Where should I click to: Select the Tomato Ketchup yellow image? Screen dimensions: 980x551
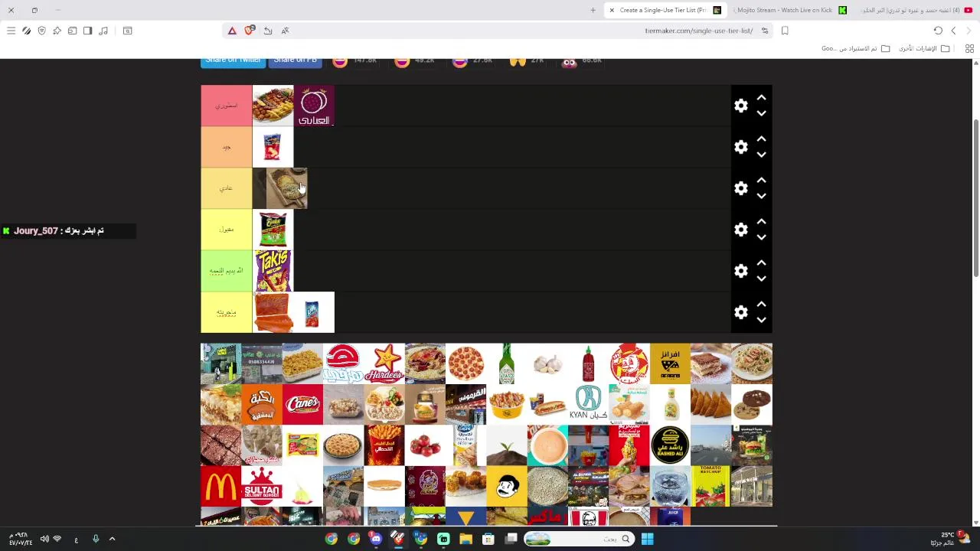[x=710, y=487]
